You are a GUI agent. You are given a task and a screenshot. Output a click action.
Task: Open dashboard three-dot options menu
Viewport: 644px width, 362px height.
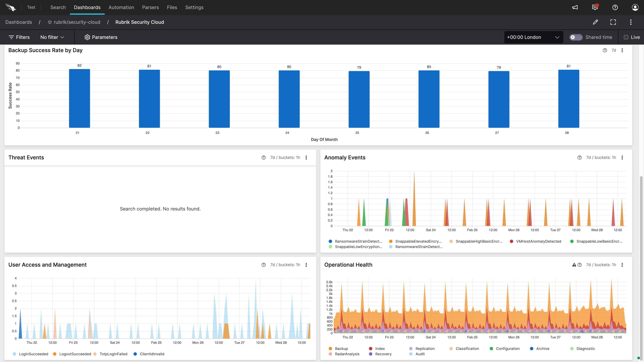[631, 22]
